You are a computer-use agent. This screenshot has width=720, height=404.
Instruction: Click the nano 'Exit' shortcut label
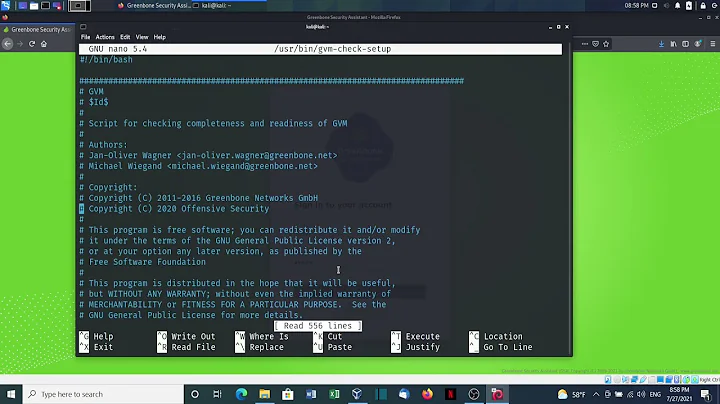[103, 347]
